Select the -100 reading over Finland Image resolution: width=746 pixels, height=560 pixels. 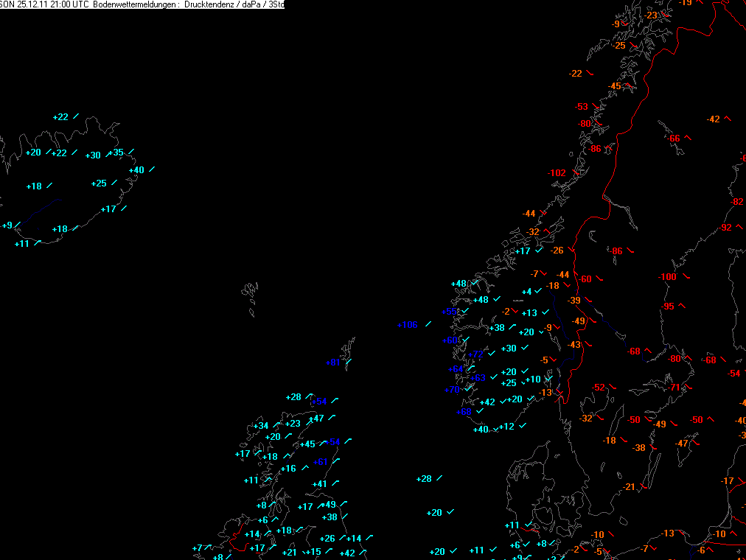click(667, 276)
